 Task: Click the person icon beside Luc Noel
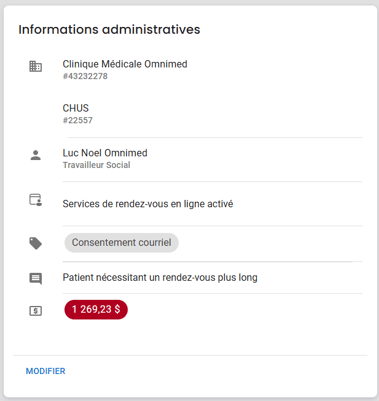pos(35,155)
